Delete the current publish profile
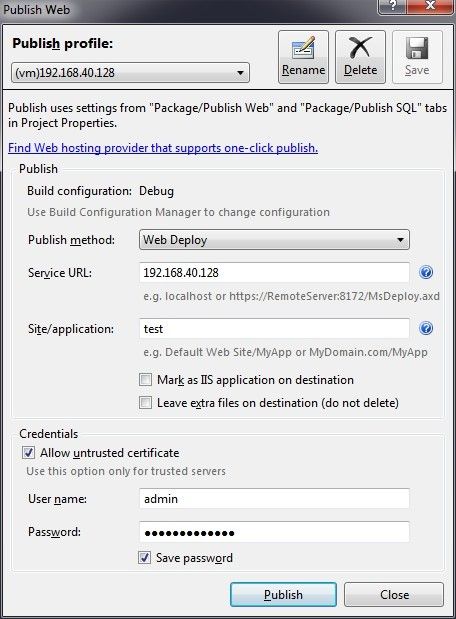 (x=360, y=57)
